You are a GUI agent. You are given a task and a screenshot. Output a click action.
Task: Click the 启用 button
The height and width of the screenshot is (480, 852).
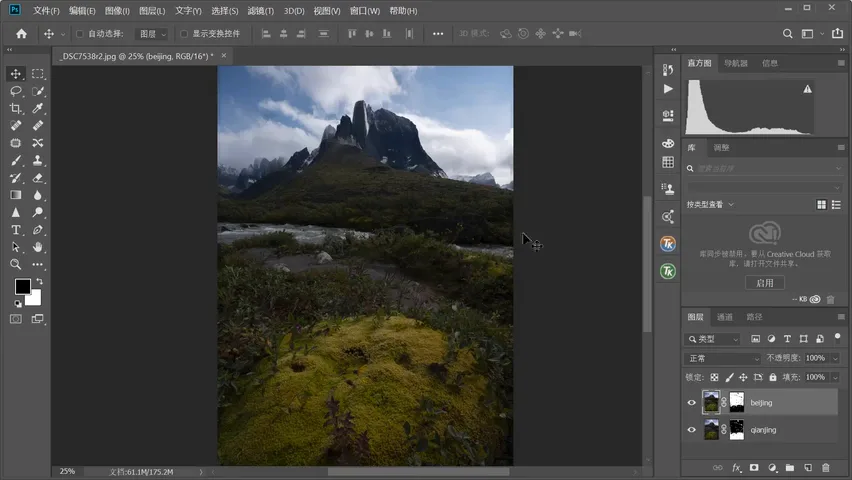point(765,283)
